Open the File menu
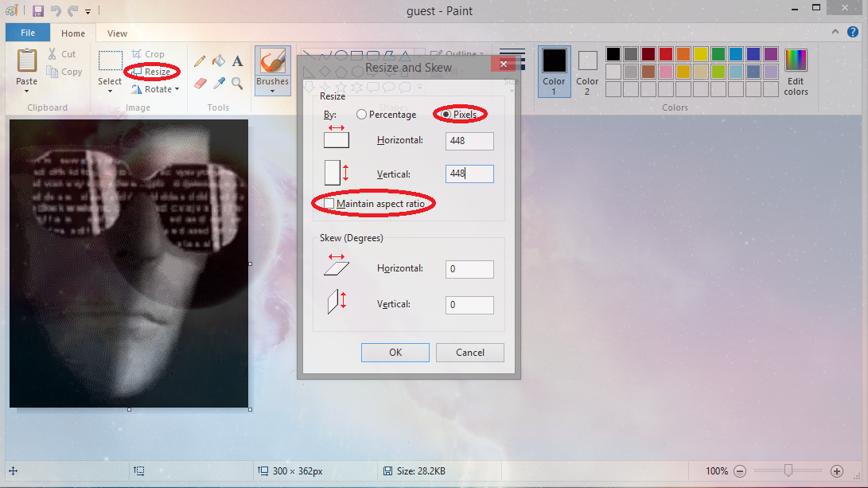The height and width of the screenshot is (488, 868). (27, 32)
